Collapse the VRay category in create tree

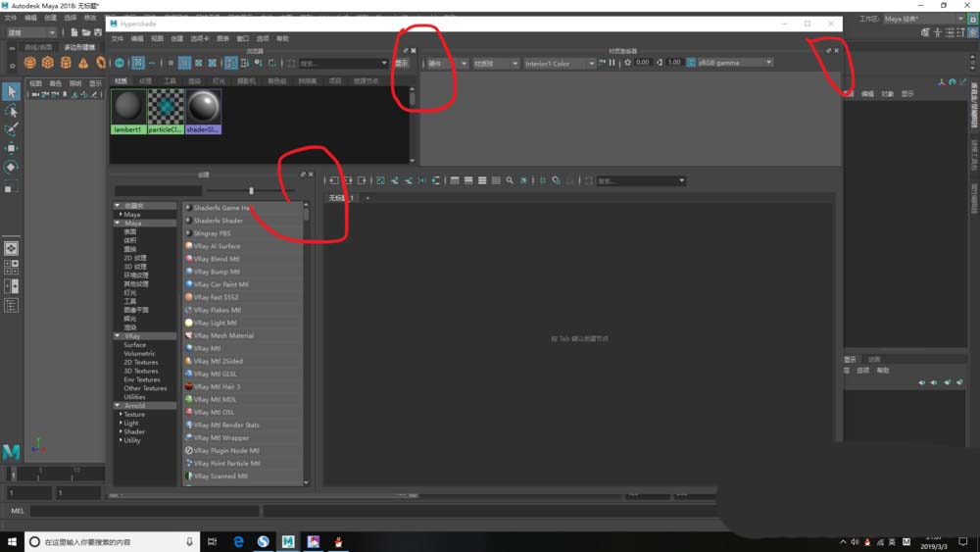(117, 335)
